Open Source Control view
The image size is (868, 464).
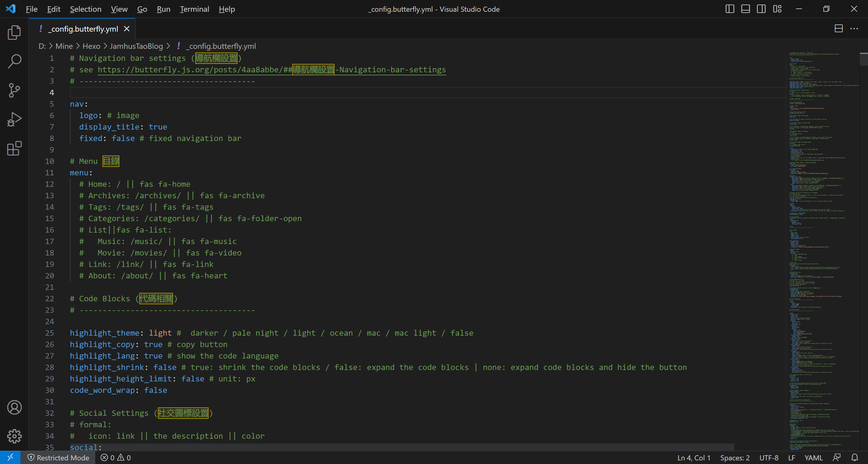click(14, 90)
